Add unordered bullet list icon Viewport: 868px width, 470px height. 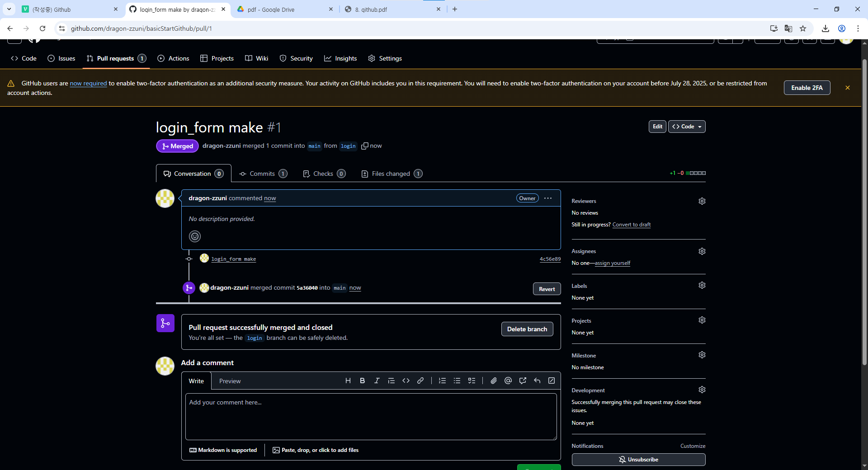point(457,381)
